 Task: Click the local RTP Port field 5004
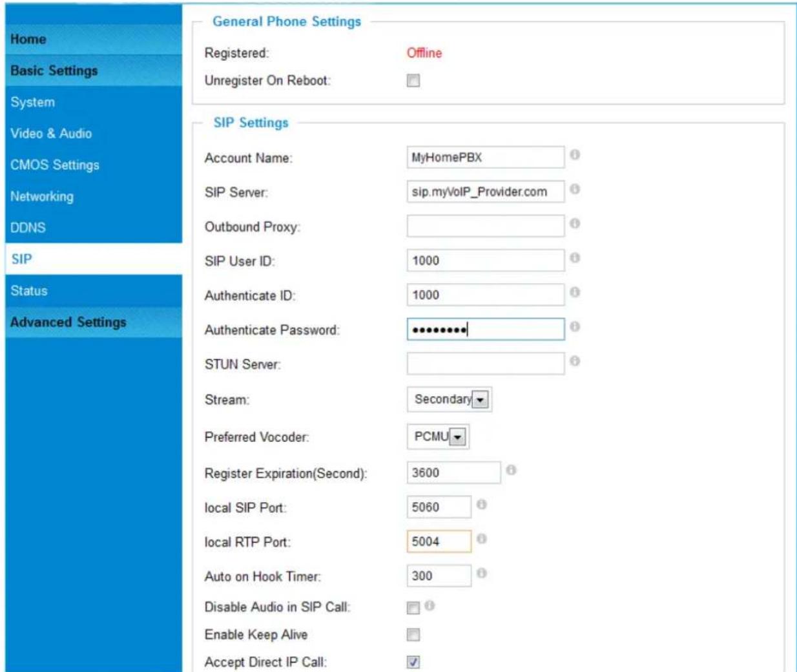pos(439,541)
